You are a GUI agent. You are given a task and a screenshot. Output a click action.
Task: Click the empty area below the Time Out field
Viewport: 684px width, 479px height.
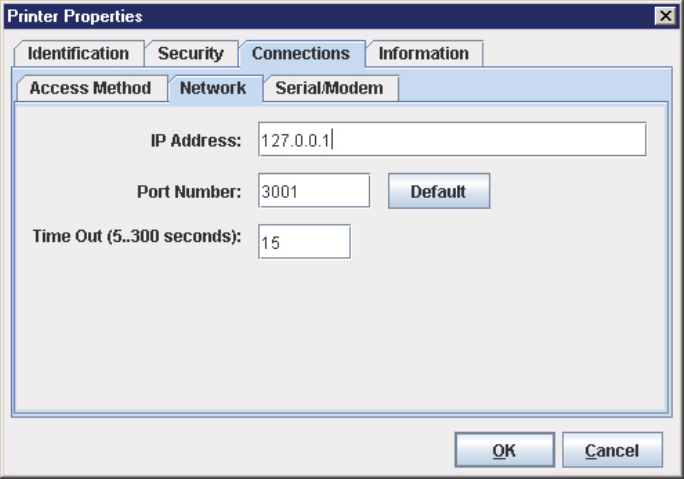point(340,330)
